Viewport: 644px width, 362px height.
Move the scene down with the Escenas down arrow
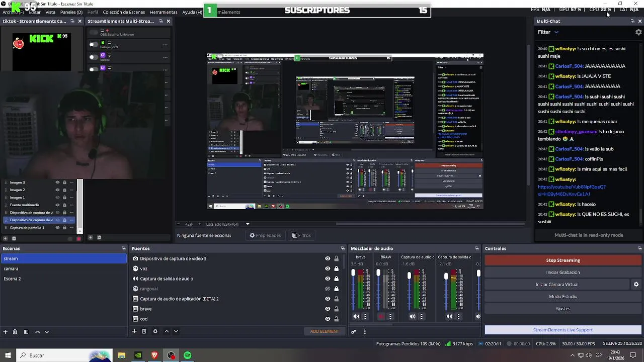(47, 332)
